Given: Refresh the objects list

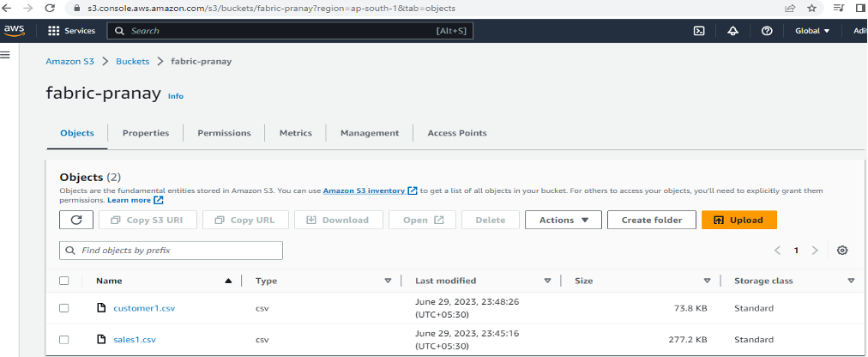Looking at the screenshot, I should 77,220.
